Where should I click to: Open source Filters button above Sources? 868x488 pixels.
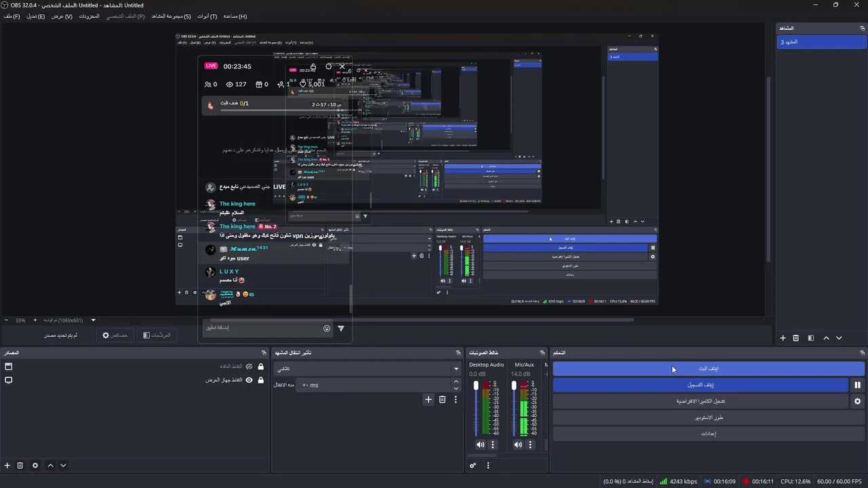(157, 335)
